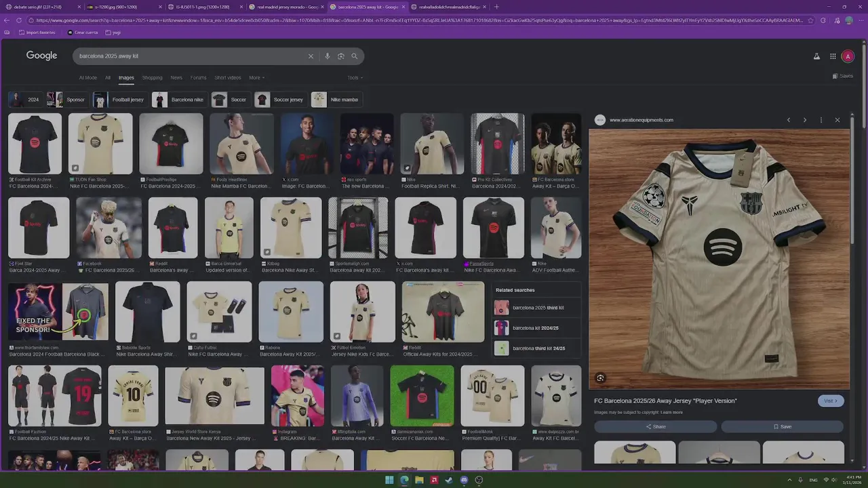The width and height of the screenshot is (868, 488).
Task: Filter by Nike mamba chip
Action: (x=336, y=100)
